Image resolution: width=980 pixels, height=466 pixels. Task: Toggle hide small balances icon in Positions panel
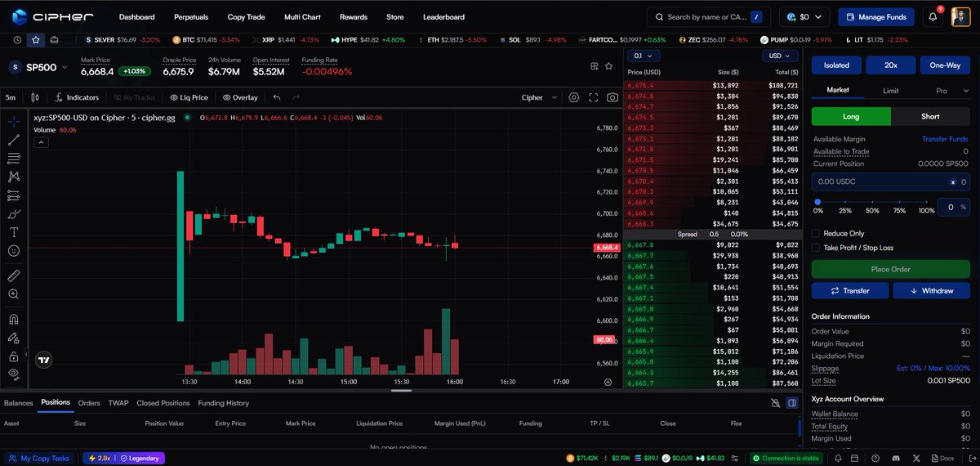(x=776, y=403)
